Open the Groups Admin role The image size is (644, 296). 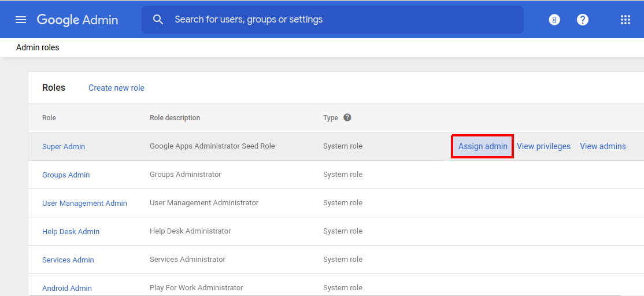pyautogui.click(x=66, y=175)
